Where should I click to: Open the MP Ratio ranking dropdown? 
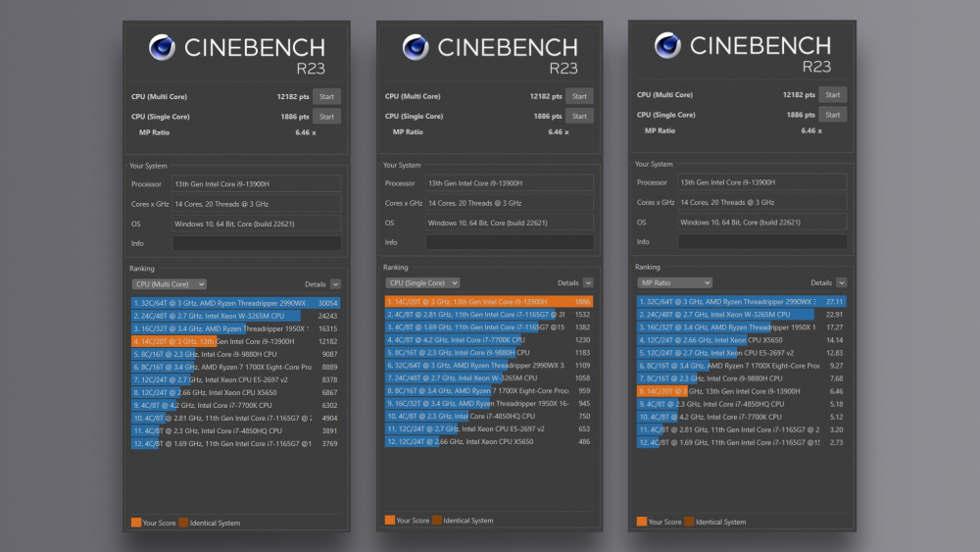(x=674, y=282)
